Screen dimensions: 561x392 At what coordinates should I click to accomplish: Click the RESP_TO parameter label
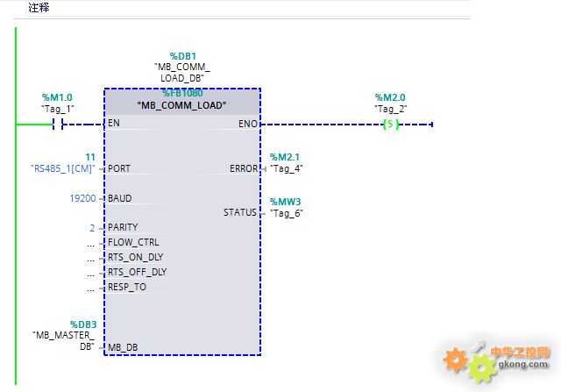click(126, 287)
